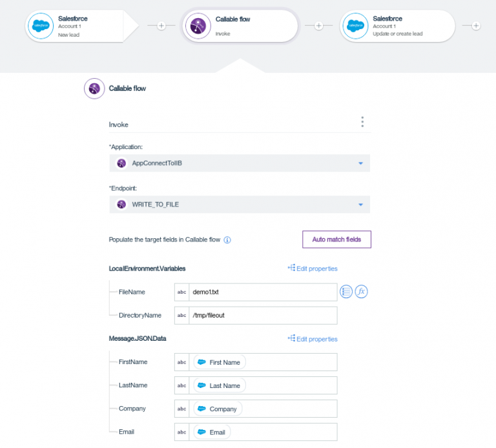This screenshot has height=448, width=496.
Task: Click the LocalEnvironment.Variables section label
Action: (147, 269)
